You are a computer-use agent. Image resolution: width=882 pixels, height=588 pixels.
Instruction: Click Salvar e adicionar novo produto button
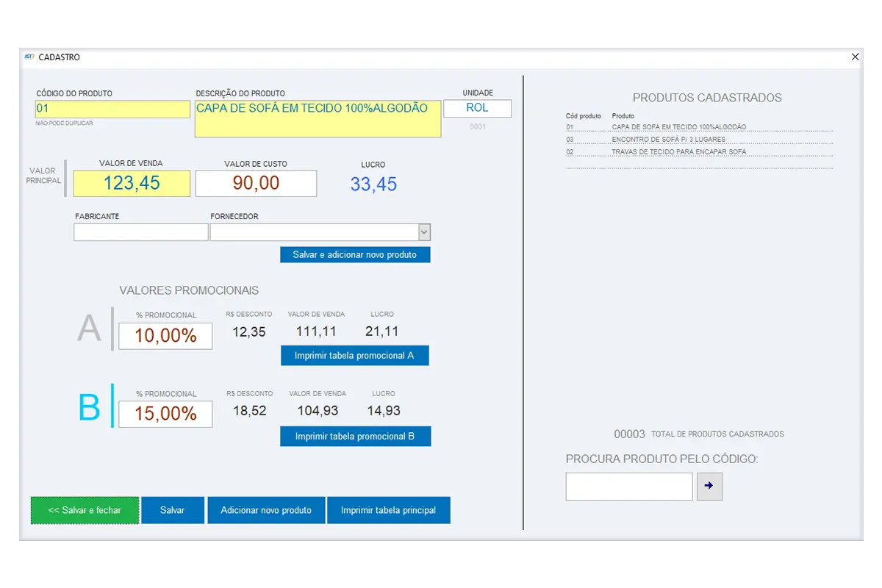click(355, 254)
